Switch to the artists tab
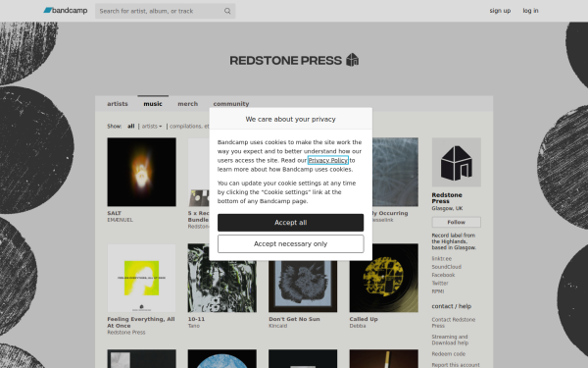 click(x=118, y=104)
